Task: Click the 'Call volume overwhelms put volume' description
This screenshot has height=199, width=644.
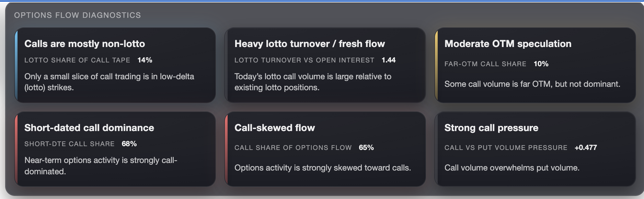Action: pyautogui.click(x=511, y=168)
